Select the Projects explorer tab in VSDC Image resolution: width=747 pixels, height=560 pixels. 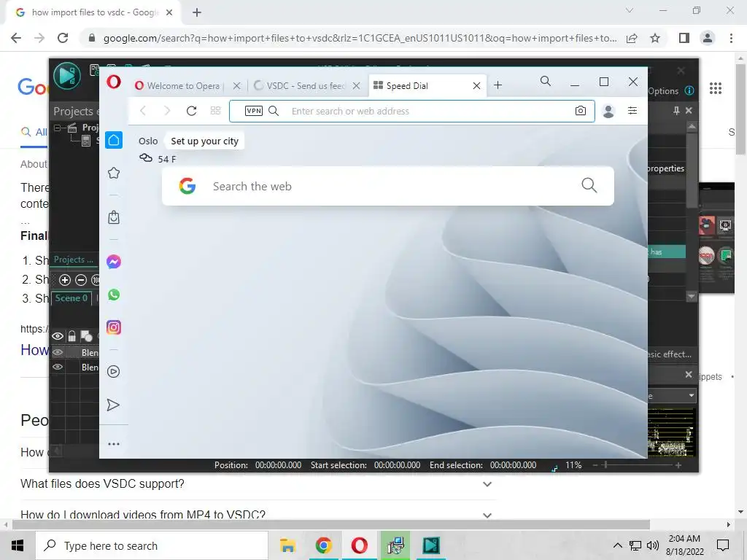[74, 260]
